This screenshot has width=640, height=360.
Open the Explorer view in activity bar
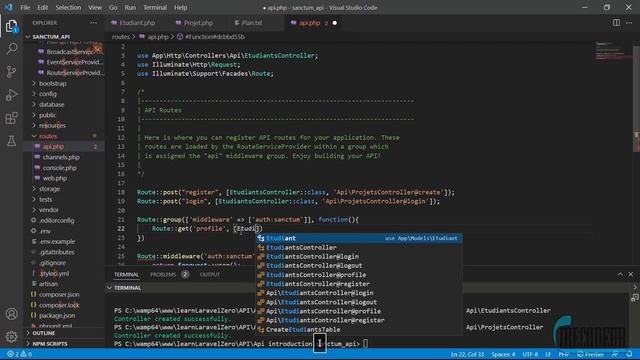pyautogui.click(x=11, y=27)
